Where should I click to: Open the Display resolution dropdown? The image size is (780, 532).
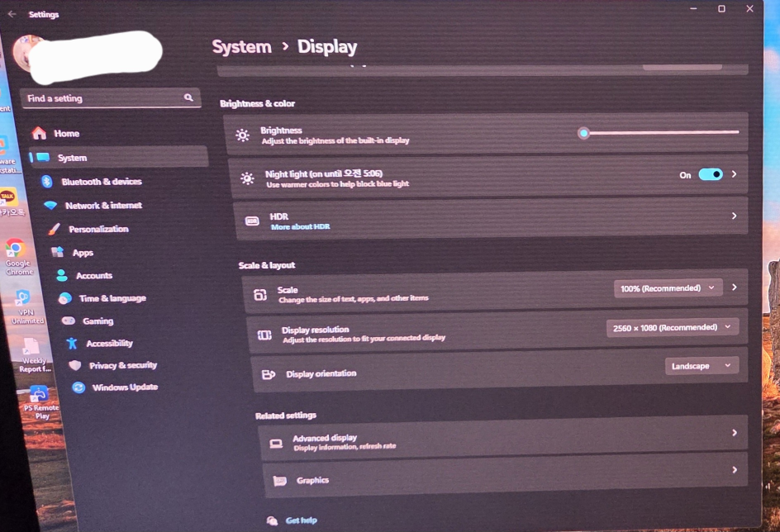point(672,328)
